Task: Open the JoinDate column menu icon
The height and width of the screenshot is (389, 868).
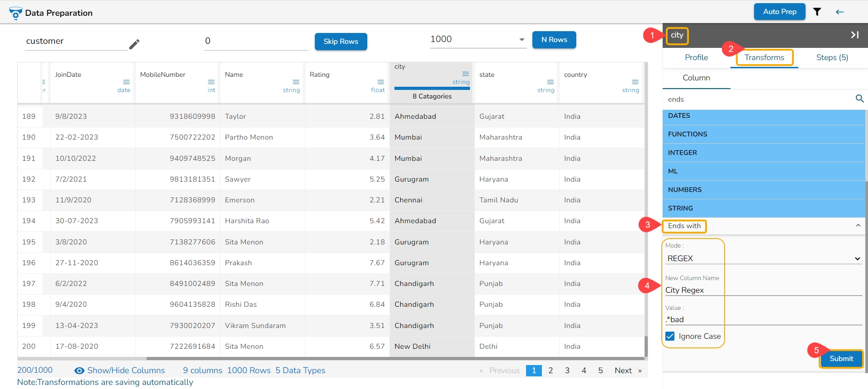Action: click(126, 82)
